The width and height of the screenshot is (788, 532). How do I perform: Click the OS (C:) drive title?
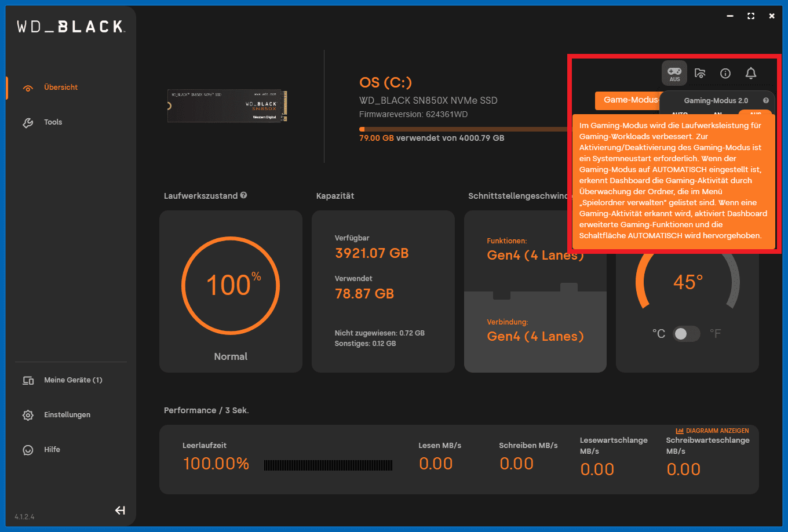click(386, 82)
